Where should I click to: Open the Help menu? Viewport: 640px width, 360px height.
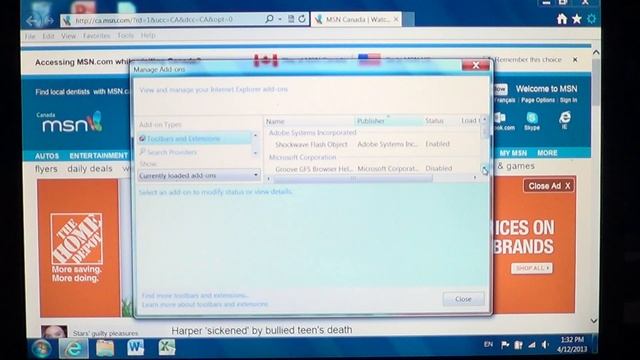click(148, 36)
